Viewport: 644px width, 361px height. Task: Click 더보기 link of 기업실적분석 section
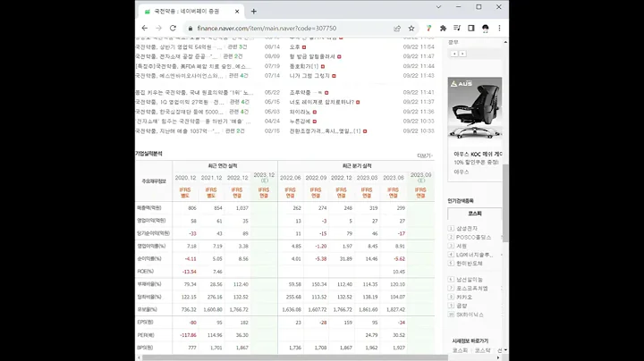(425, 155)
